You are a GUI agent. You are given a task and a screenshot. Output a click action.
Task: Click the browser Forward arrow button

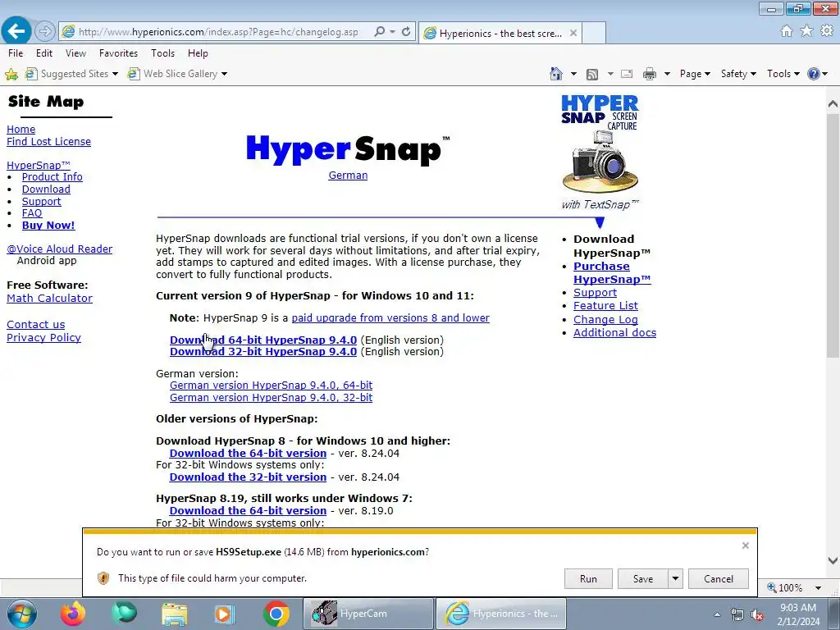click(45, 32)
